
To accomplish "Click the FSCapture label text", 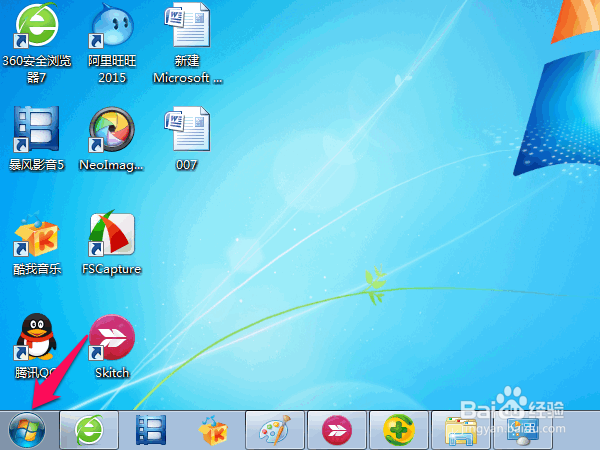I will click(112, 269).
